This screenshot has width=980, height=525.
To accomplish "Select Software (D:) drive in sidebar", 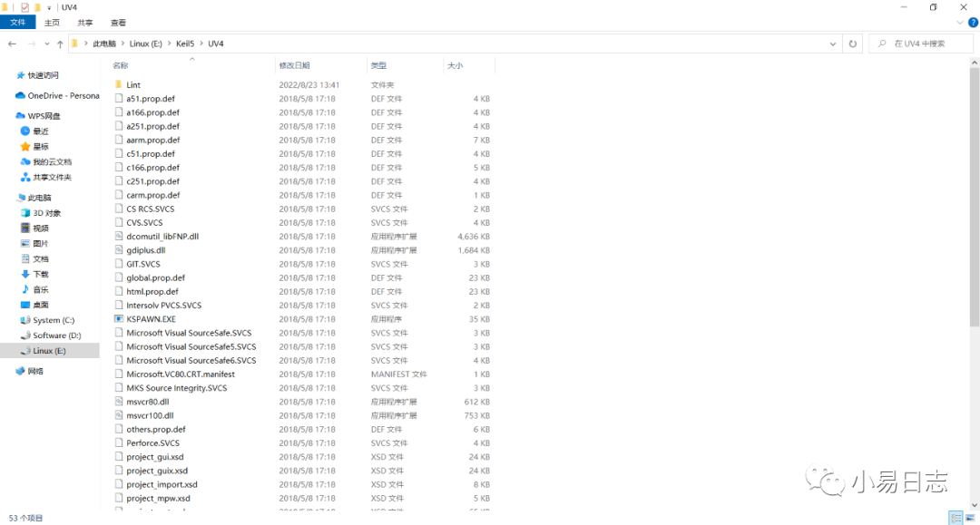I will (56, 335).
